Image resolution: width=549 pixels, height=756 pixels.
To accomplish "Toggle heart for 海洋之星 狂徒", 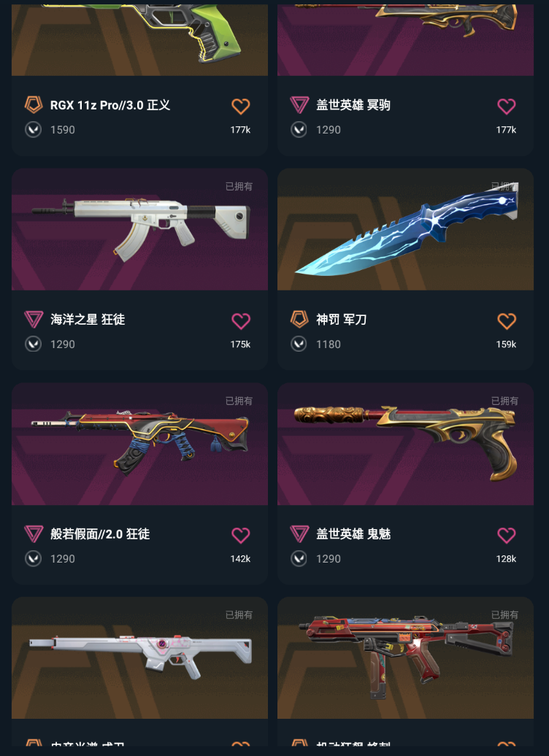I will (241, 320).
